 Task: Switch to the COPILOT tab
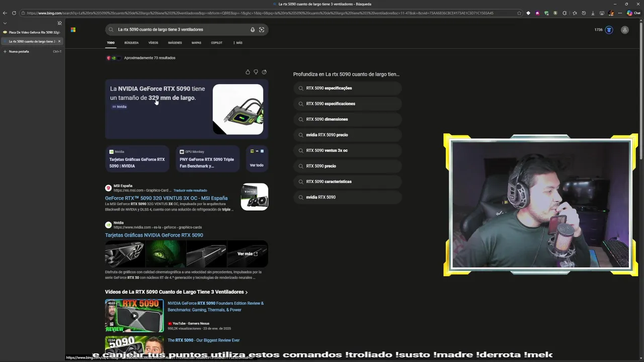pos(217,43)
